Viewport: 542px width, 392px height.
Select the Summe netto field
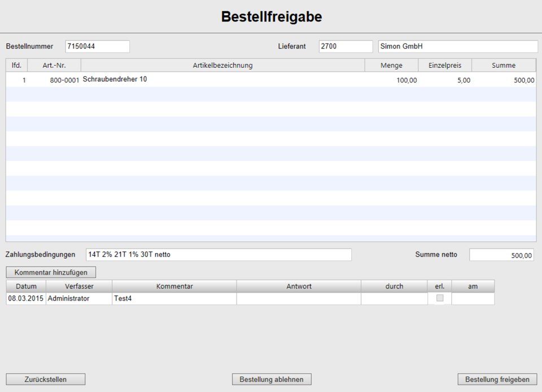(x=501, y=255)
